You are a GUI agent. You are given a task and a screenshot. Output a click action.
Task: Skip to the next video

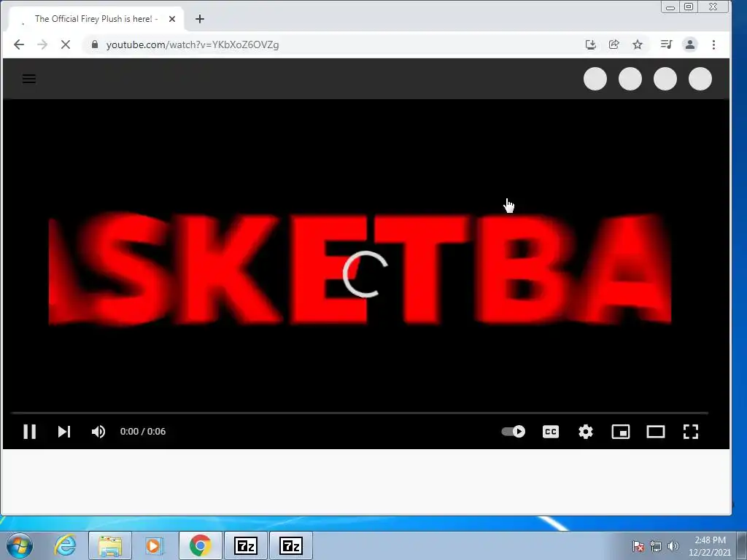(64, 432)
